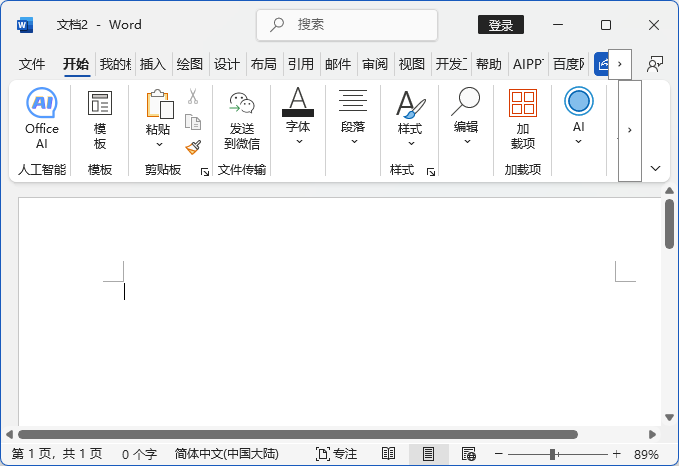The image size is (679, 466).
Task: Click the blue Share icon button
Action: pos(602,64)
